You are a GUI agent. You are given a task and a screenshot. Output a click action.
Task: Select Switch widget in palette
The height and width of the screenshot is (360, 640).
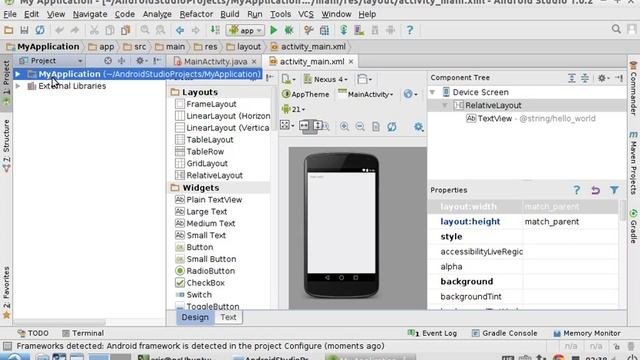(x=199, y=295)
